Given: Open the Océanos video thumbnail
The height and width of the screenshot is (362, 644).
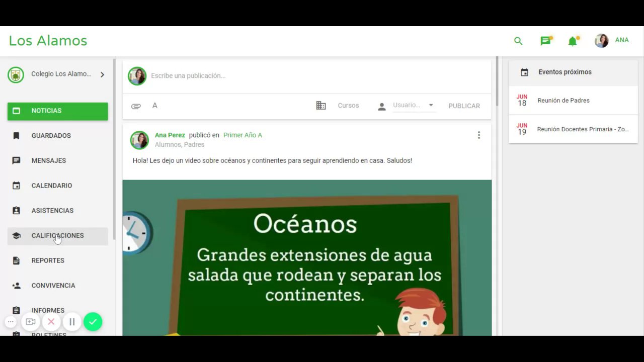Looking at the screenshot, I should pyautogui.click(x=307, y=257).
